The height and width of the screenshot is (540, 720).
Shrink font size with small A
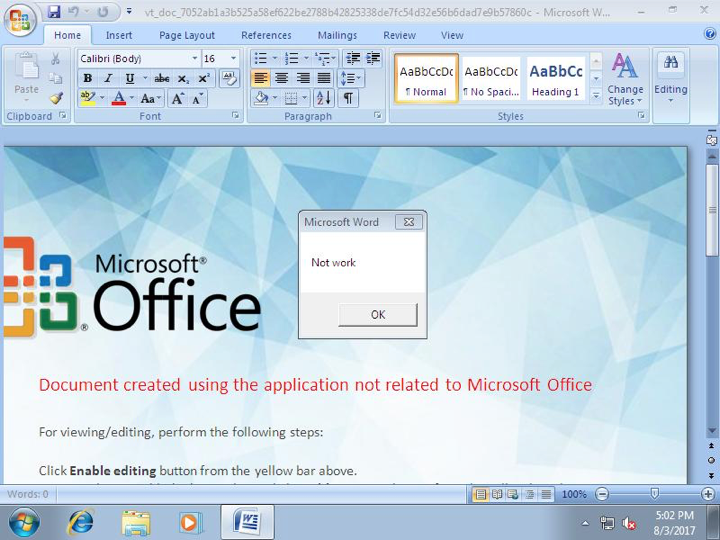197,98
